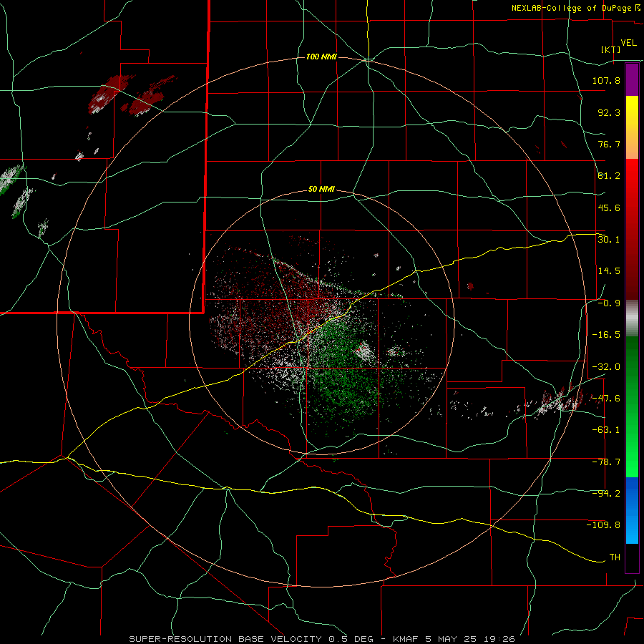
Task: Click the -109.8 legend value
Action: (x=603, y=525)
